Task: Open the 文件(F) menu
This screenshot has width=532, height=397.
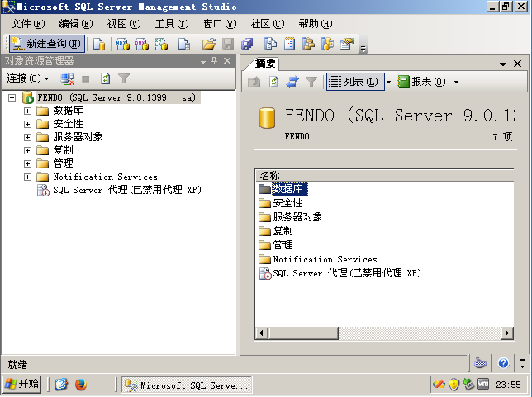Action: click(28, 24)
